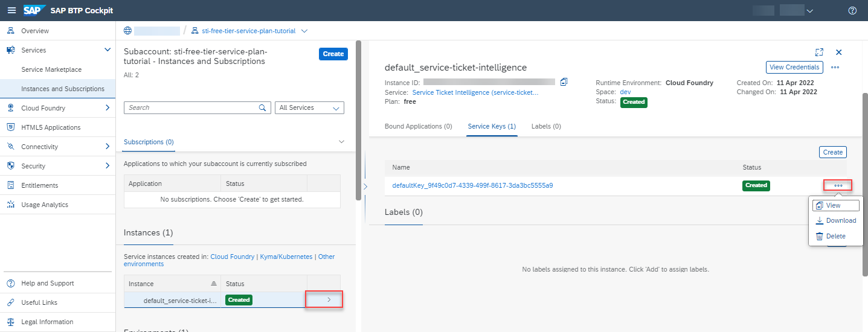Open user account dropdown in header

click(x=810, y=10)
